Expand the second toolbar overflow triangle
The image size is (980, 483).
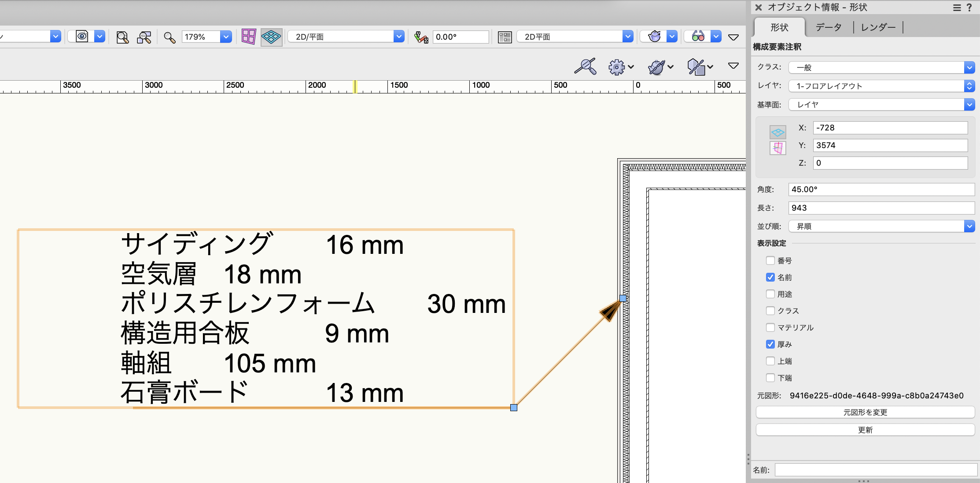coord(733,66)
